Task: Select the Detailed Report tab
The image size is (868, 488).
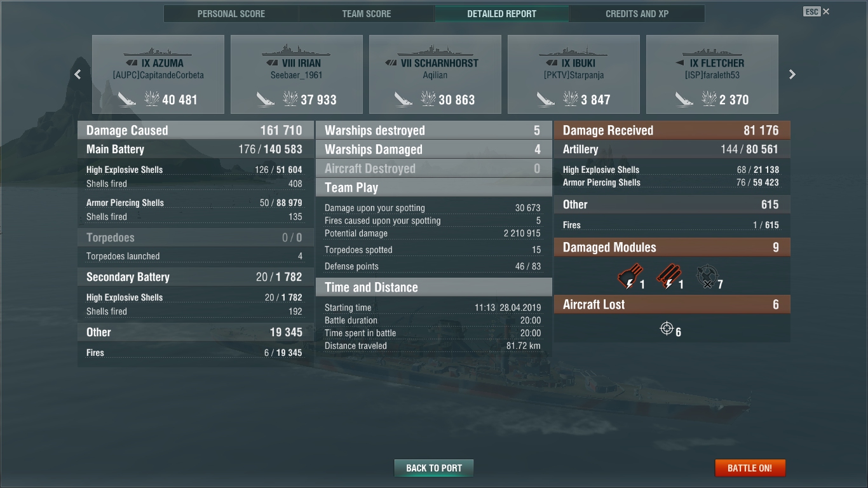Action: coord(502,14)
